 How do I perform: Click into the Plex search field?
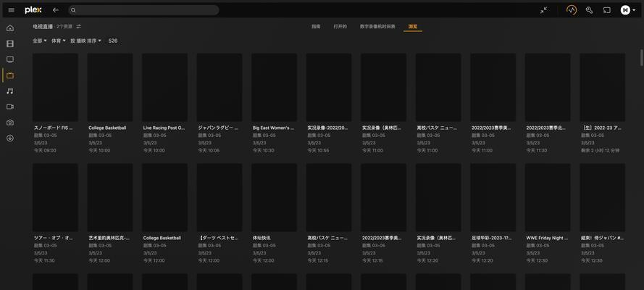click(x=143, y=10)
